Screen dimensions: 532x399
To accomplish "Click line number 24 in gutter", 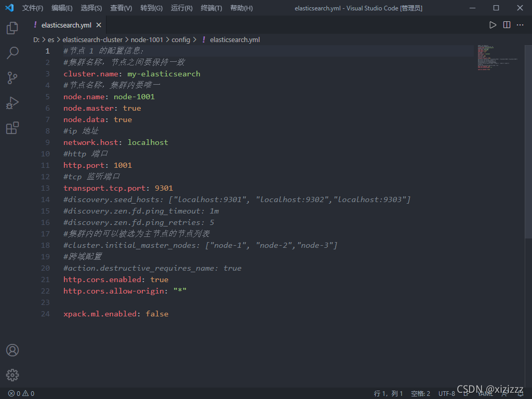I will (x=45, y=314).
